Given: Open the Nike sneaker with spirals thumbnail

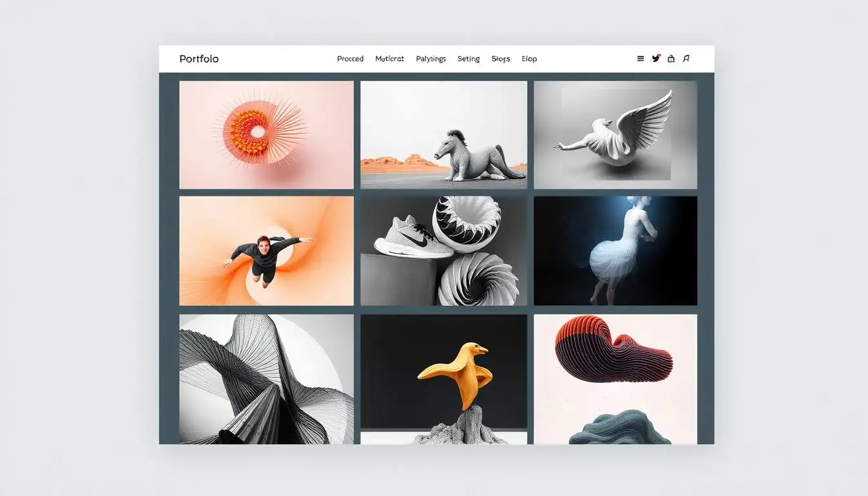Looking at the screenshot, I should pyautogui.click(x=444, y=251).
